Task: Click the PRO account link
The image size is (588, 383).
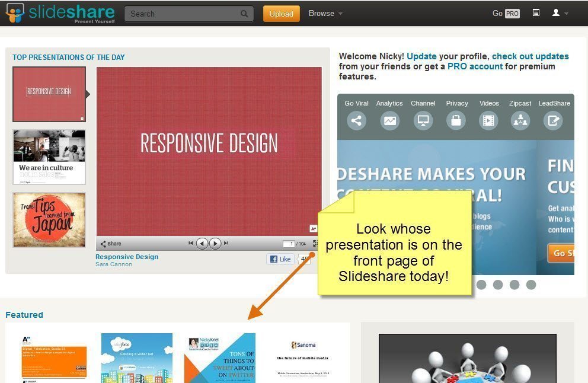Action: click(475, 66)
